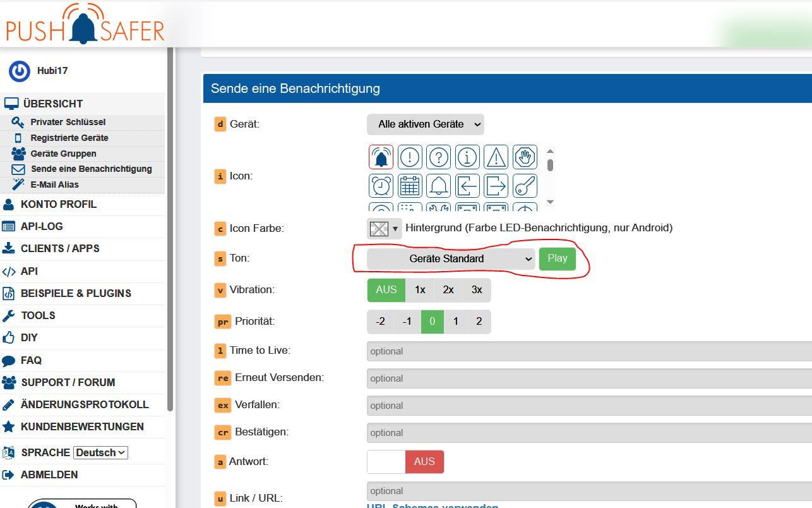
Task: Choose the exclamation mark circle icon
Action: coord(410,157)
